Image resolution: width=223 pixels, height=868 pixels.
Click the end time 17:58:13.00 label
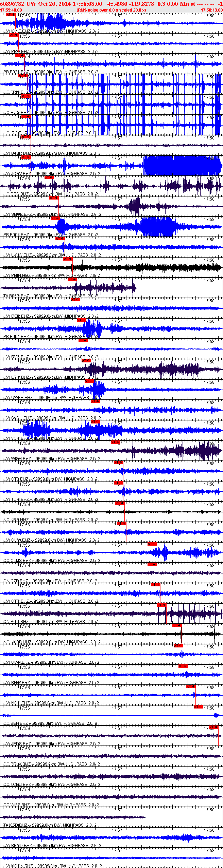click(212, 10)
